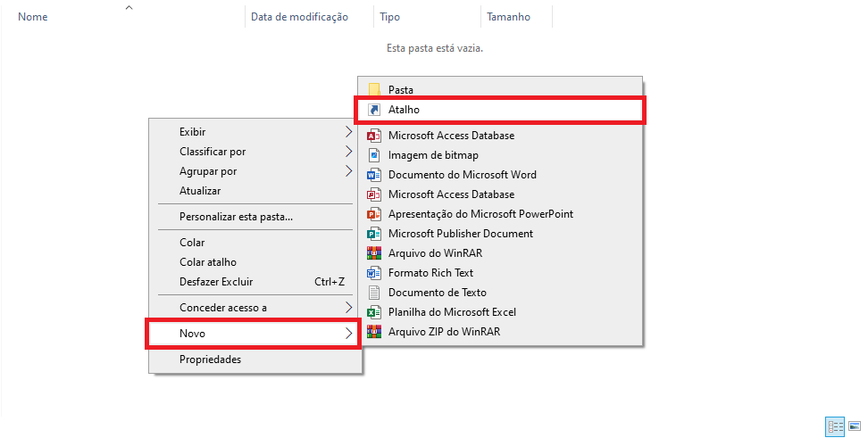Open Propriedades from the context menu
Screen dimensions: 868x438
[210, 359]
